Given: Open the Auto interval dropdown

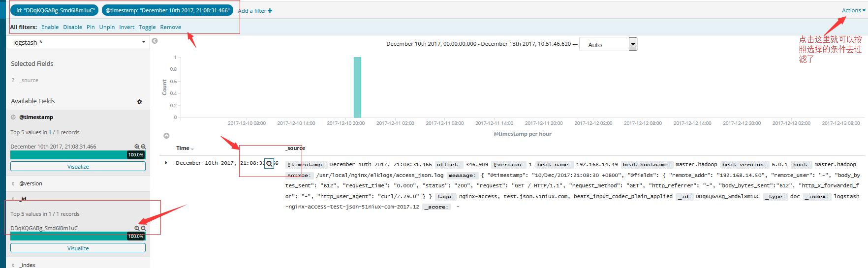Looking at the screenshot, I should (608, 44).
